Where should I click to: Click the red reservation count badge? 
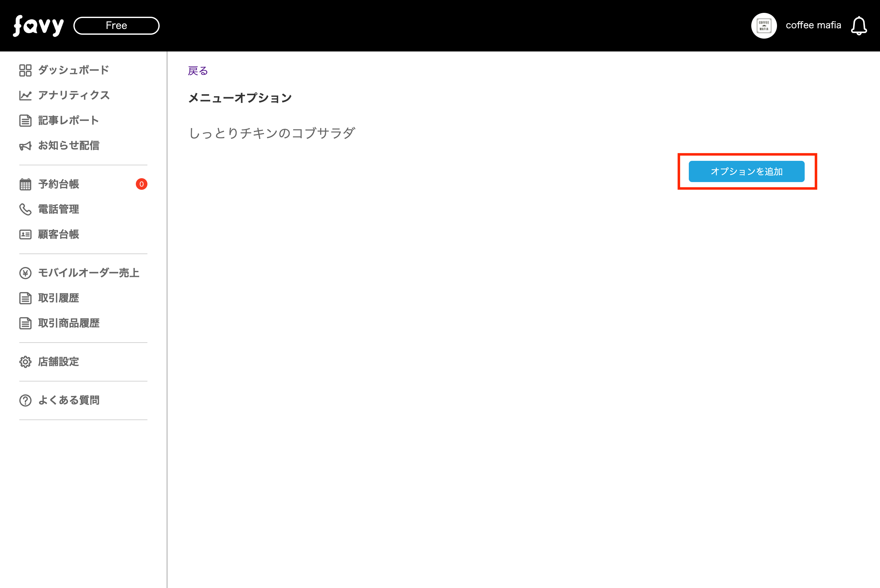[x=142, y=184]
